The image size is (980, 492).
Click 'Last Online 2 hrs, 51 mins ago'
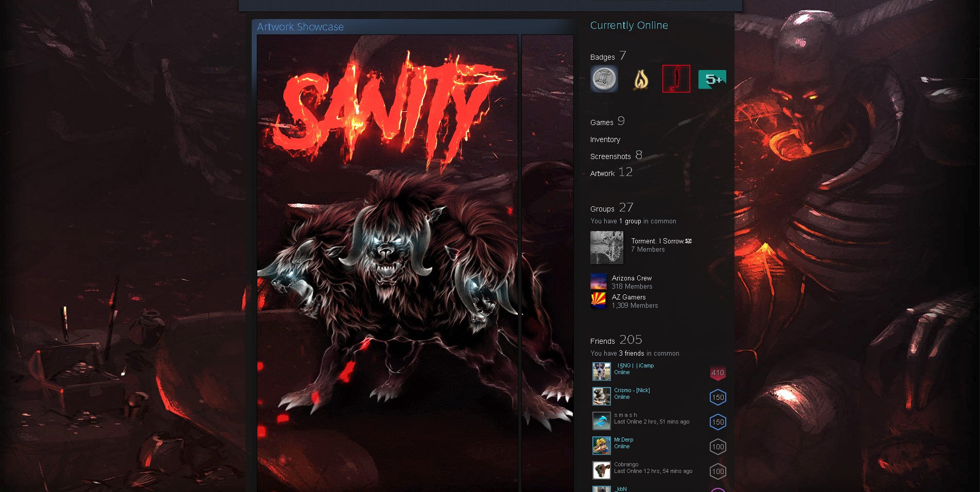[x=652, y=422]
